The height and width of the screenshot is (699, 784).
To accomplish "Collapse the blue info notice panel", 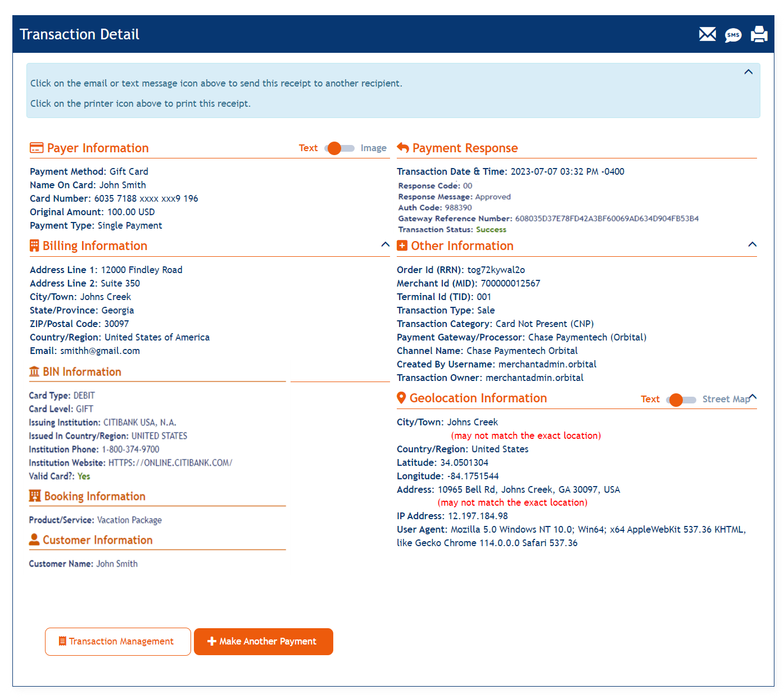I will pyautogui.click(x=748, y=72).
